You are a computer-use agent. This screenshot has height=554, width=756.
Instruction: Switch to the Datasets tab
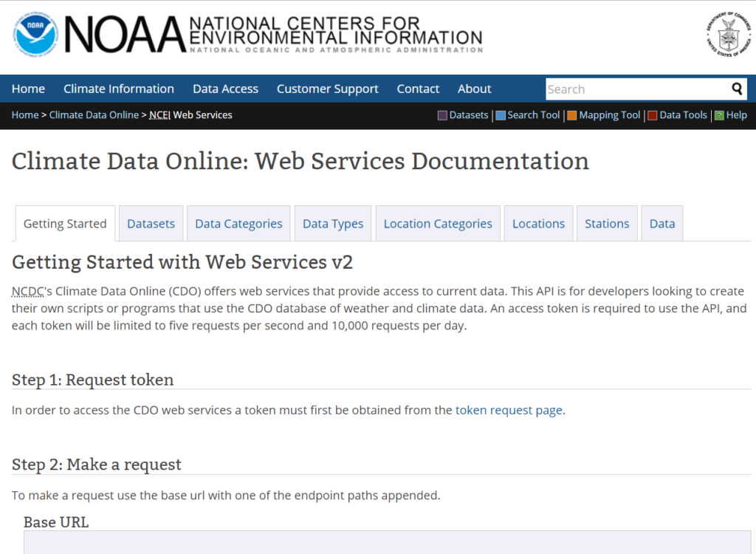tap(151, 222)
